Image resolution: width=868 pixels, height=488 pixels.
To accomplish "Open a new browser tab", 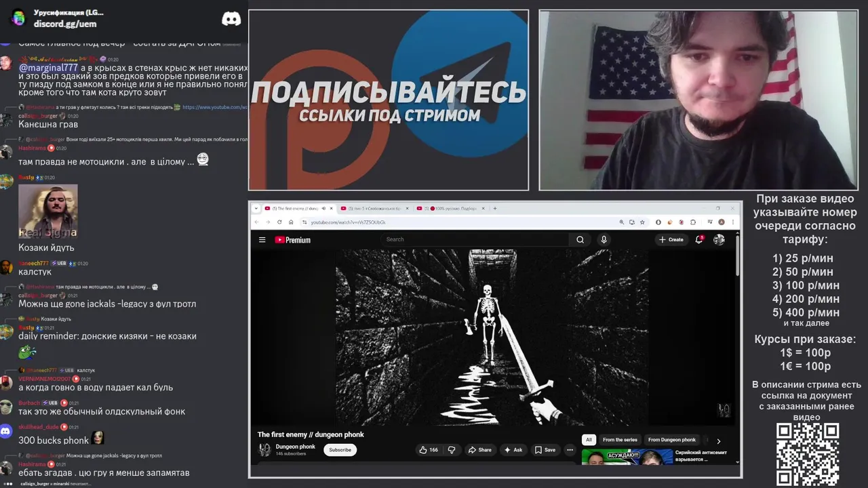I will tap(495, 208).
